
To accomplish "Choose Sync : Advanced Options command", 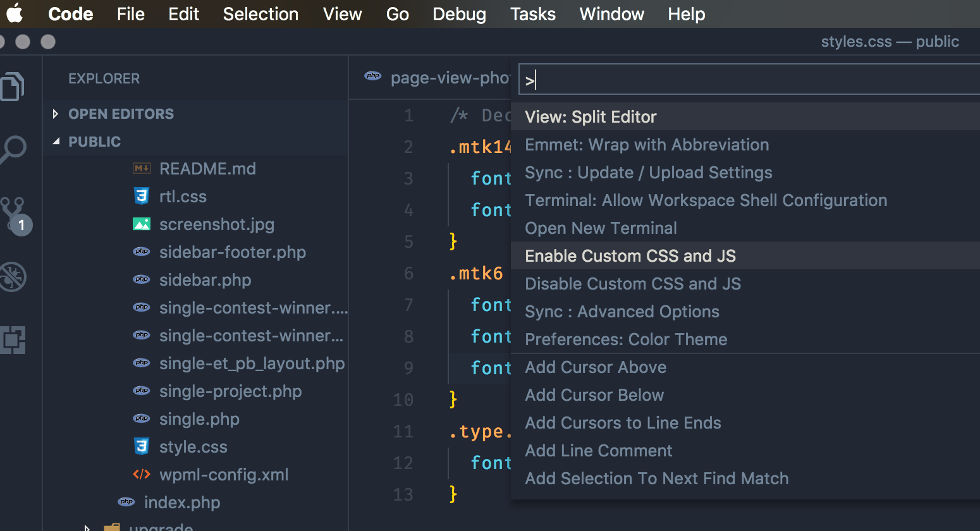I will tap(745, 311).
